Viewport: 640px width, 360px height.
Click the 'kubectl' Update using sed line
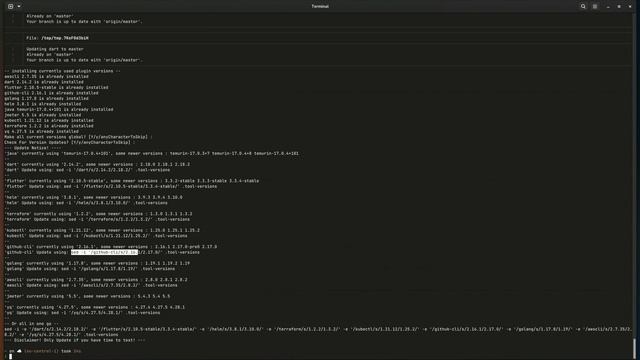96,236
